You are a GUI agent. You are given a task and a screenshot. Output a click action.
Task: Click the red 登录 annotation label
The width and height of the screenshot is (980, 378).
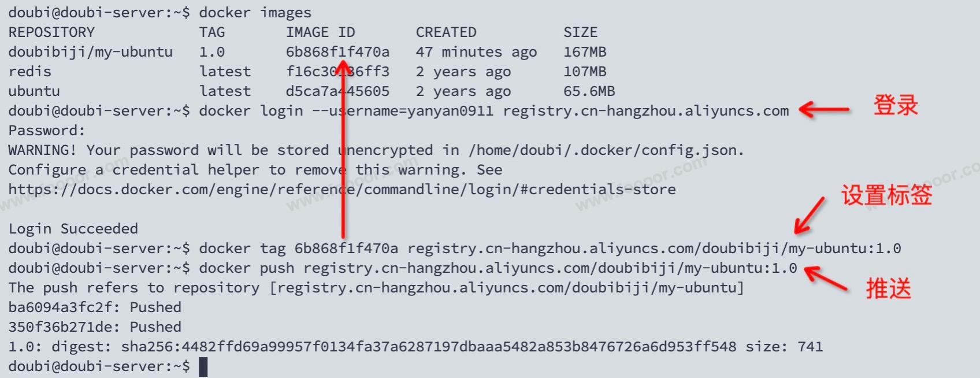[x=896, y=106]
